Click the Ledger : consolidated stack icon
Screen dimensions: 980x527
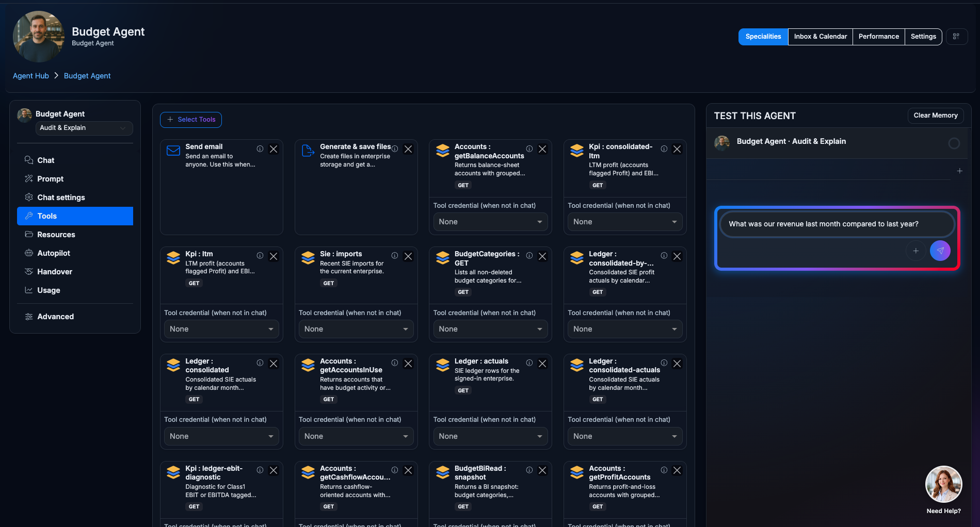click(173, 365)
